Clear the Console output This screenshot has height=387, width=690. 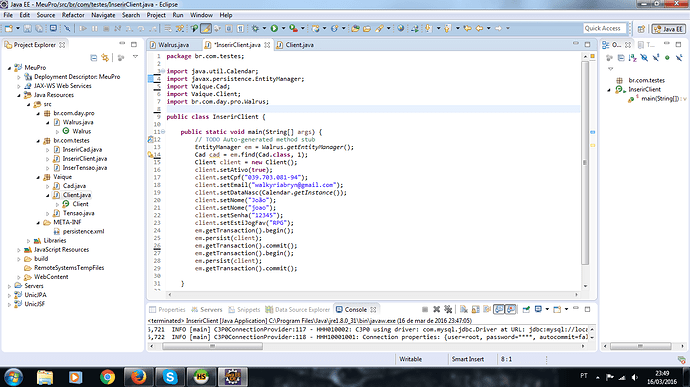[x=464, y=310]
